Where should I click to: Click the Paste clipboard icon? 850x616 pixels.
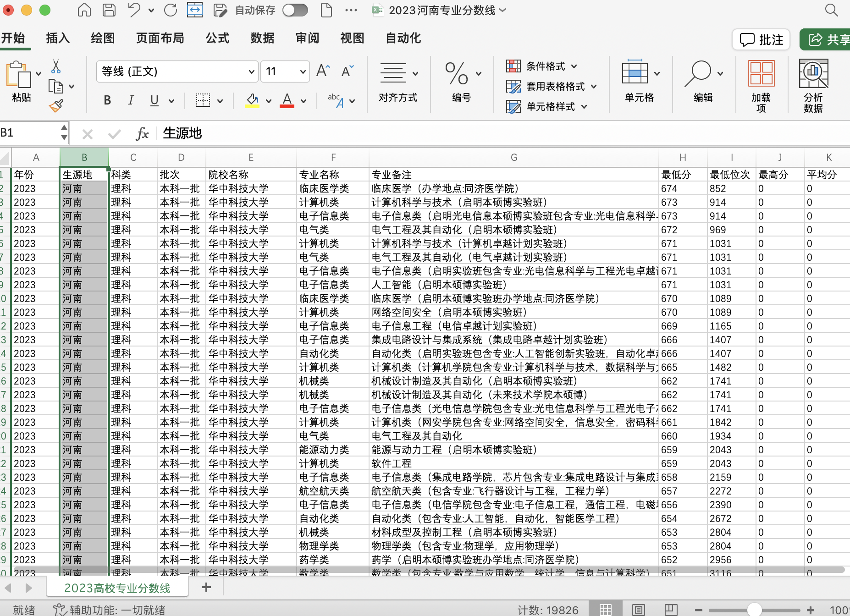18,74
